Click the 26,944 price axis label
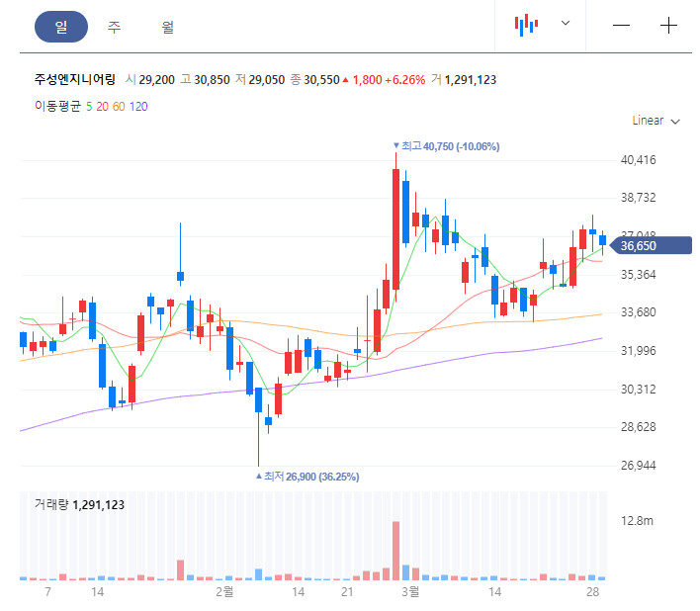Viewport: 700px width, 611px height. tap(639, 466)
